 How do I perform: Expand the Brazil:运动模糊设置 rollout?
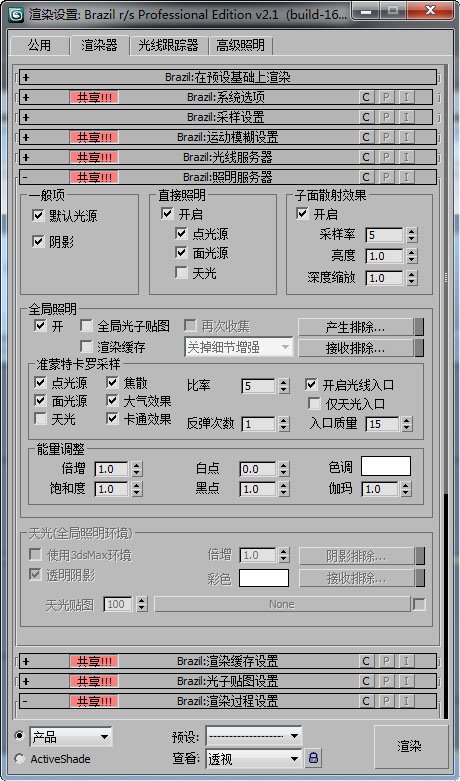click(228, 137)
